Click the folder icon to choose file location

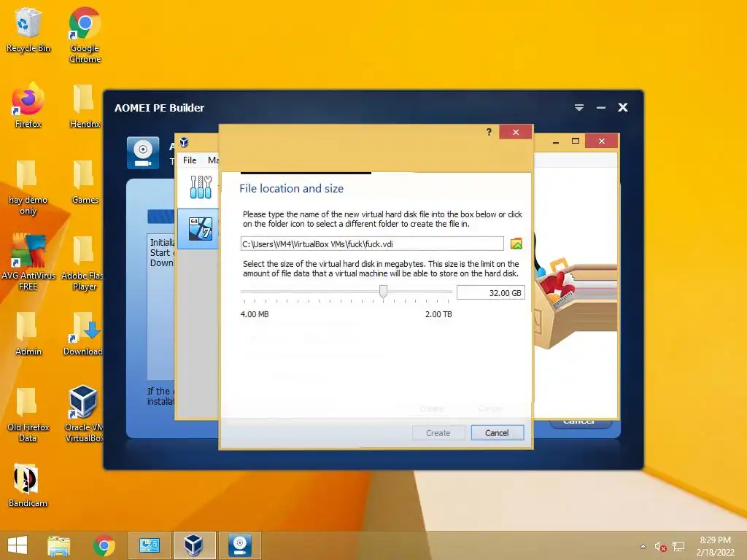516,244
